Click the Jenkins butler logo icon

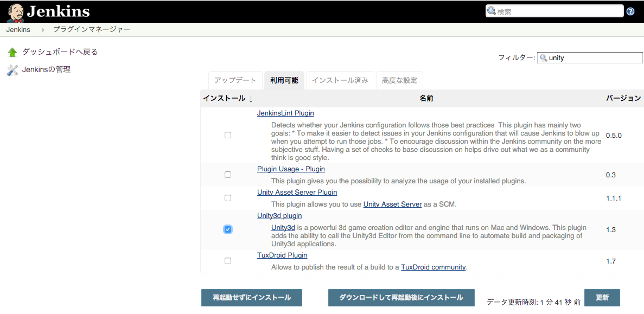16,12
